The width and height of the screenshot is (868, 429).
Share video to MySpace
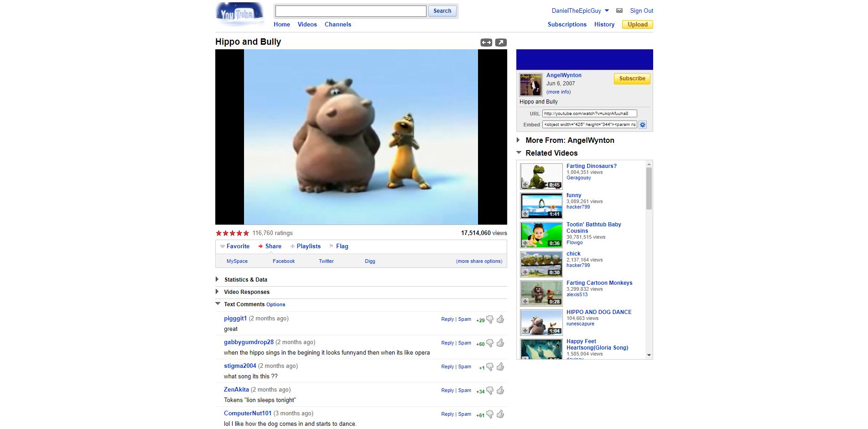pyautogui.click(x=237, y=261)
